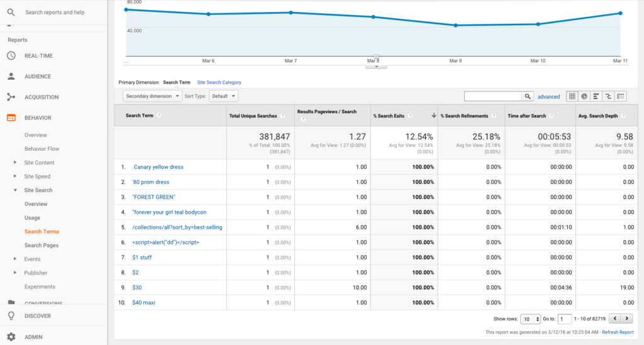Image resolution: width=644 pixels, height=345 pixels.
Task: Open the '$40 maxi' search term
Action: 144,302
